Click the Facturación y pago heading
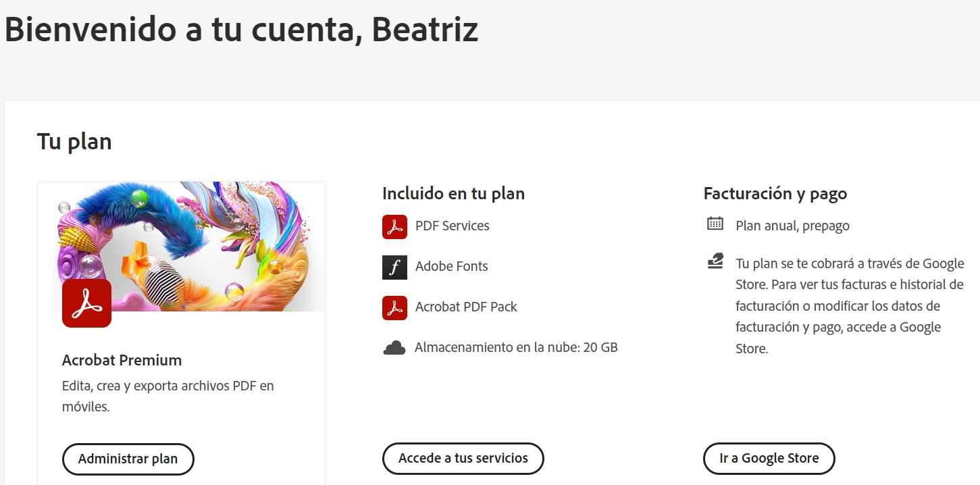The image size is (980, 485). (x=775, y=194)
